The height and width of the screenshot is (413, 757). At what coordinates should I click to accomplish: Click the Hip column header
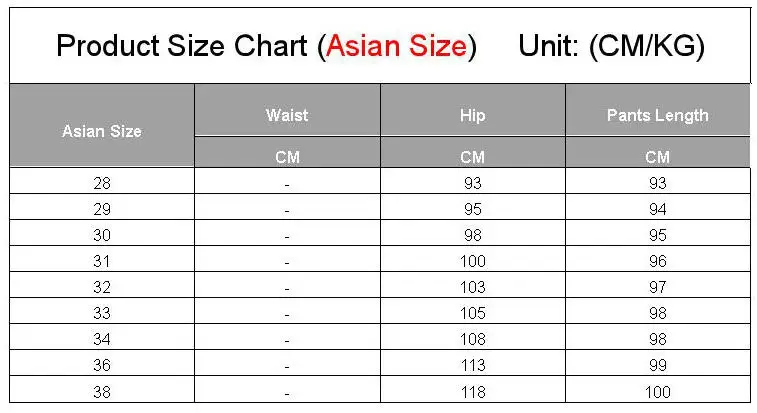pyautogui.click(x=472, y=115)
